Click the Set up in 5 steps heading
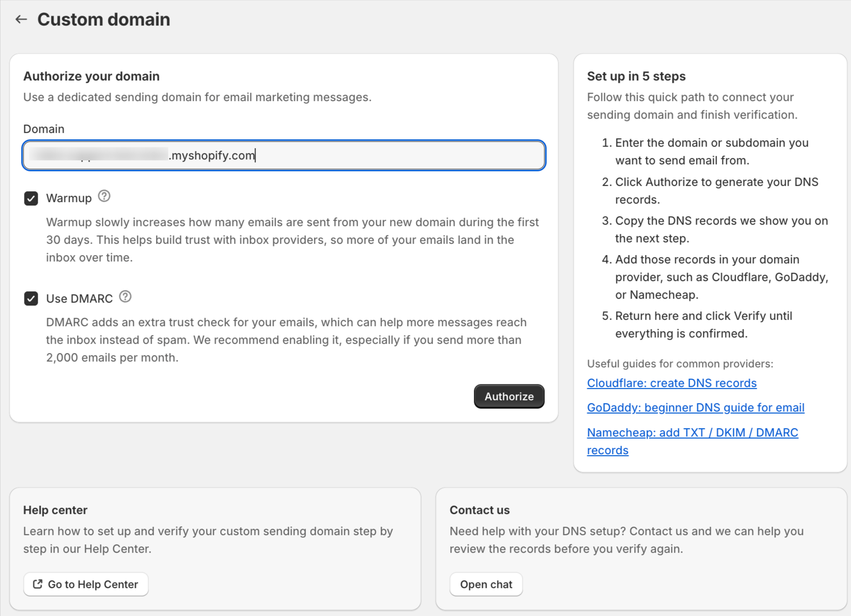This screenshot has height=616, width=851. (x=636, y=76)
